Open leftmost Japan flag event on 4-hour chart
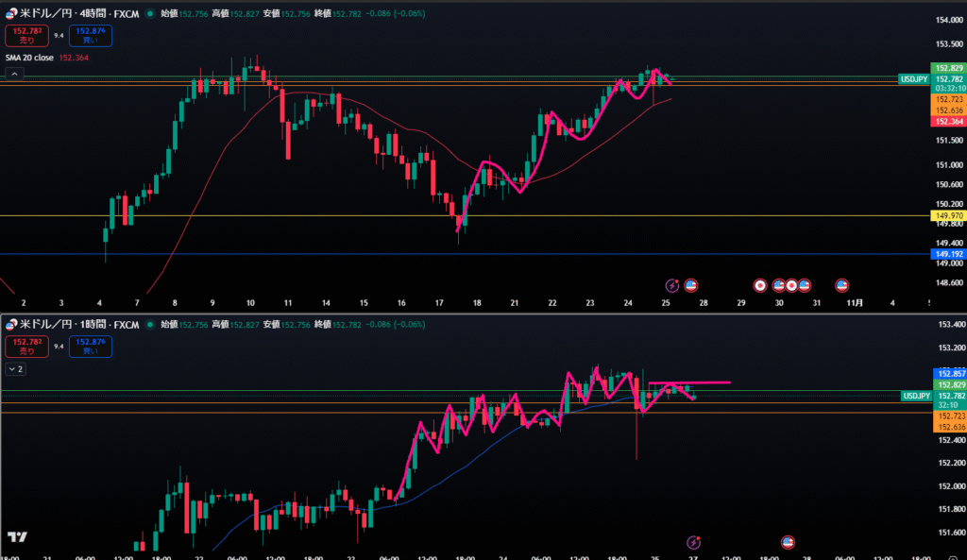 pos(760,285)
